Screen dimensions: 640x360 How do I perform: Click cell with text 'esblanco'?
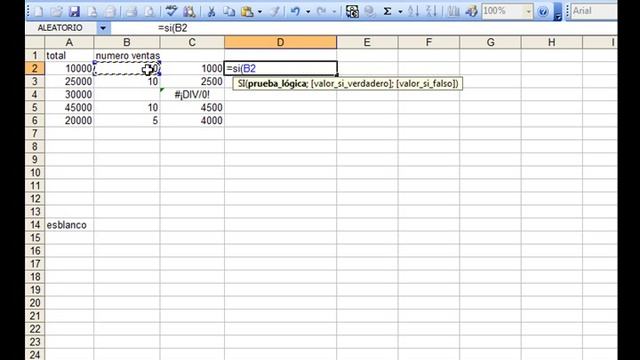click(x=69, y=225)
